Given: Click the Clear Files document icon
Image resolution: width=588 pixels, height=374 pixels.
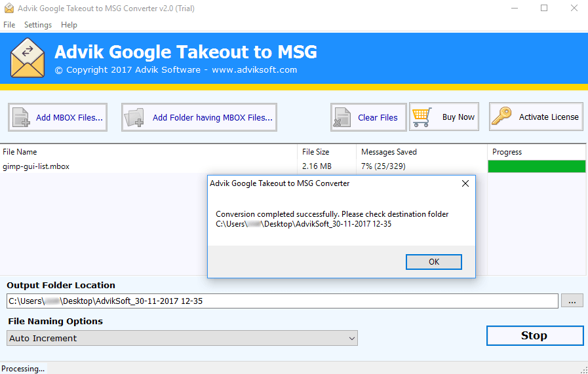Looking at the screenshot, I should (342, 118).
